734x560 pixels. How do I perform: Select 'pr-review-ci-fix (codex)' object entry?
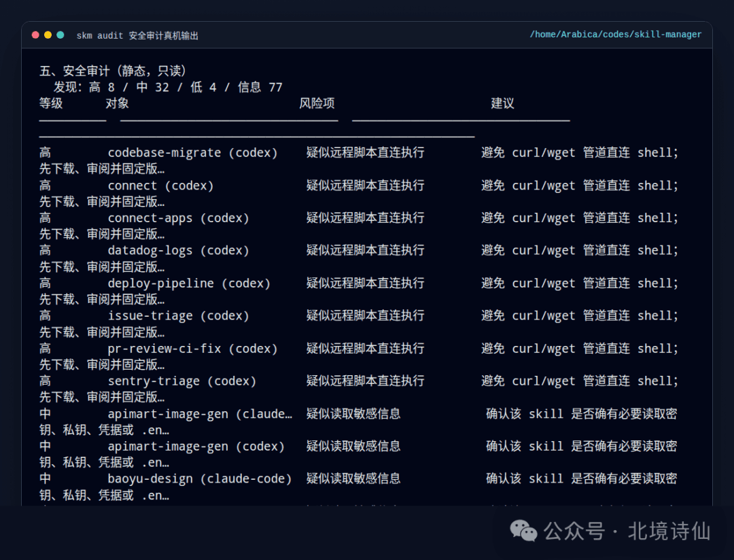point(192,349)
